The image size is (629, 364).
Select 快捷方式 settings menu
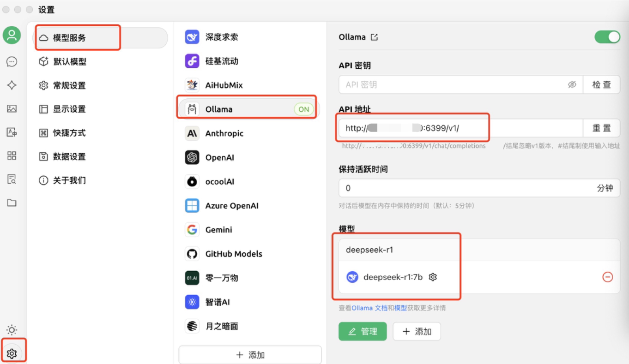(101, 133)
